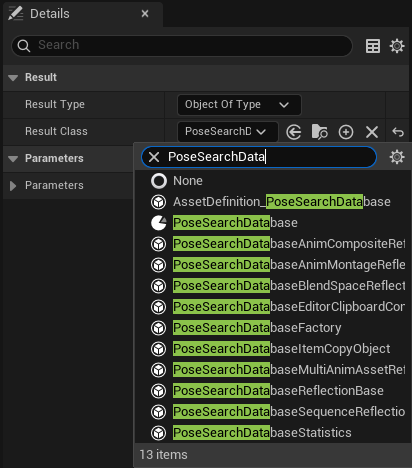Choose PoseSearchDatabase class entry
The image size is (412, 468).
coord(235,223)
